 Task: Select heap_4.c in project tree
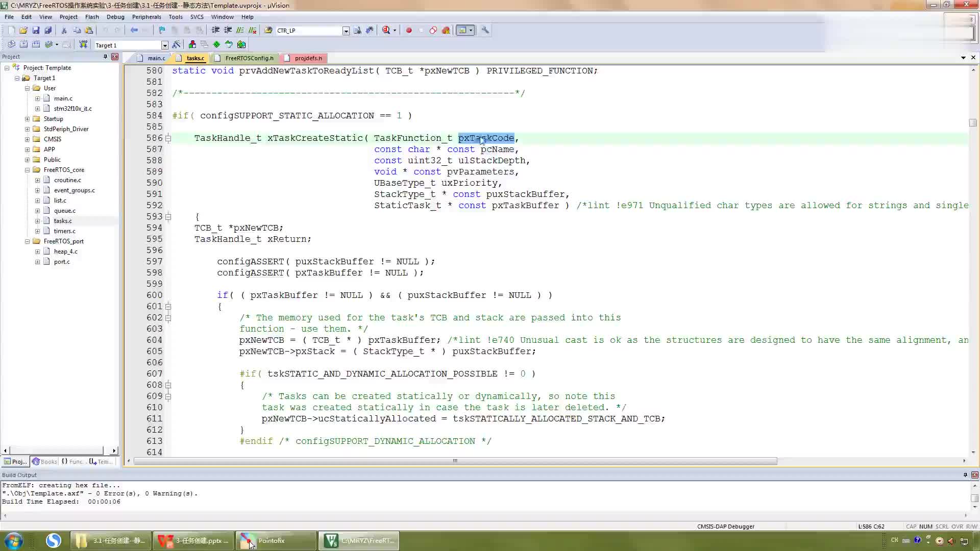click(x=66, y=252)
